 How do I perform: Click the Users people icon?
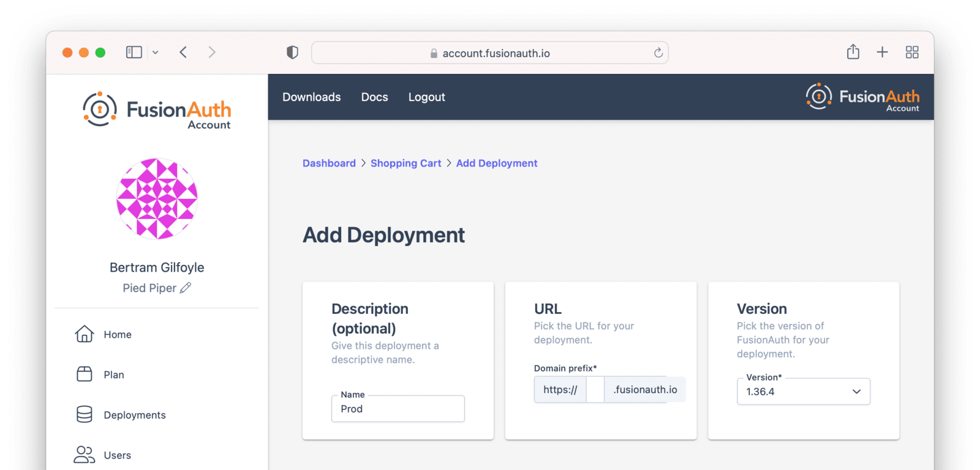(x=85, y=455)
